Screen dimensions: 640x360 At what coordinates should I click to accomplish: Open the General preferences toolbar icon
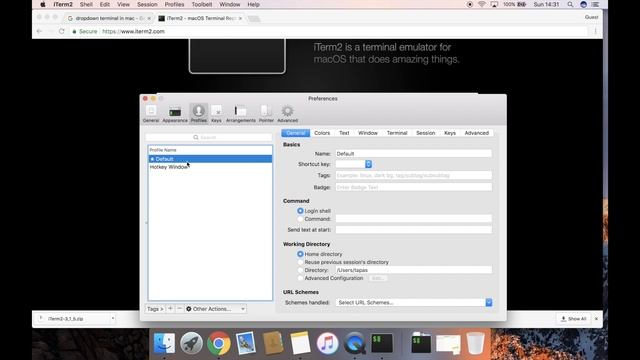[x=151, y=113]
